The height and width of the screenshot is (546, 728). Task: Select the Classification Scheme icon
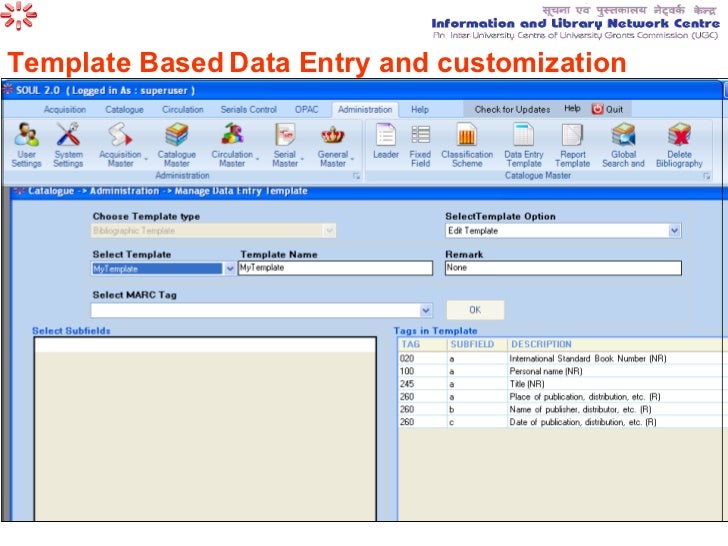(x=467, y=135)
